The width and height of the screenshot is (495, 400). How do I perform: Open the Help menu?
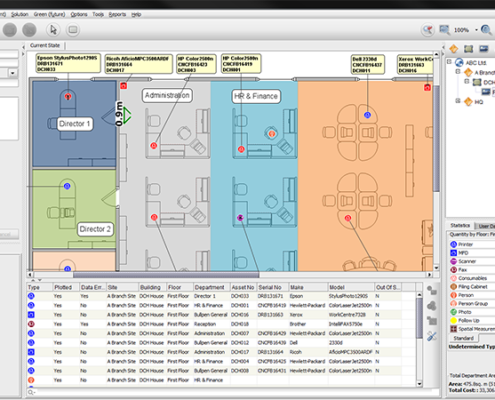[136, 14]
